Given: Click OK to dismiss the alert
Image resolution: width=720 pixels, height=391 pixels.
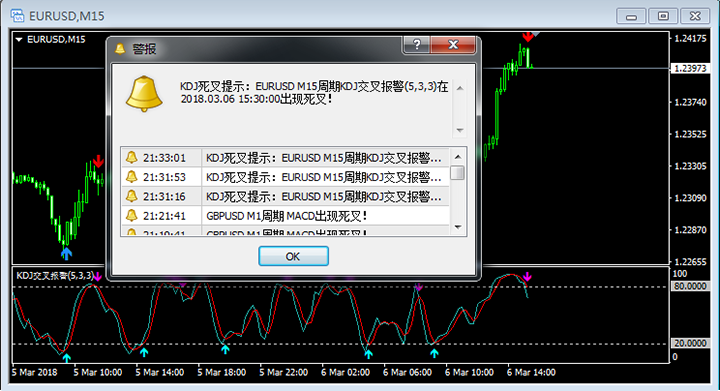Looking at the screenshot, I should click(x=293, y=256).
